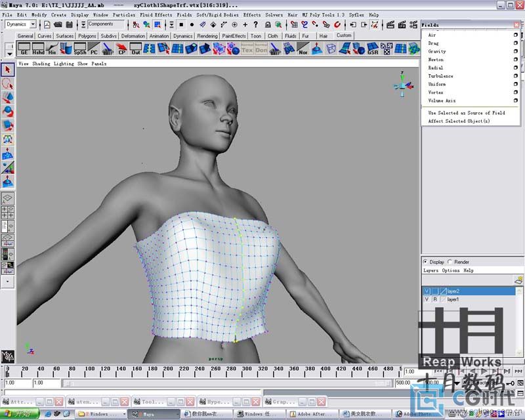Screen dimensions: 525x420
Task: Open the Shading viewport menu
Action: click(x=41, y=64)
